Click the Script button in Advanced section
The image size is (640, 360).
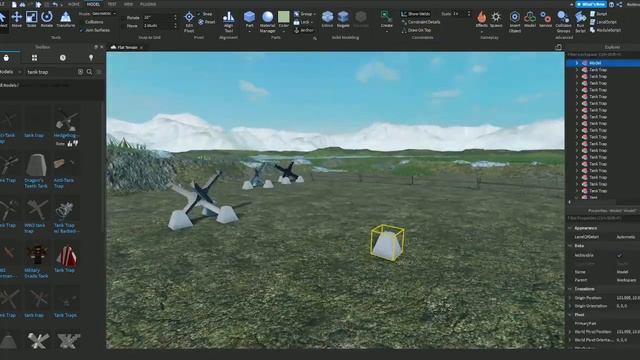click(x=598, y=14)
